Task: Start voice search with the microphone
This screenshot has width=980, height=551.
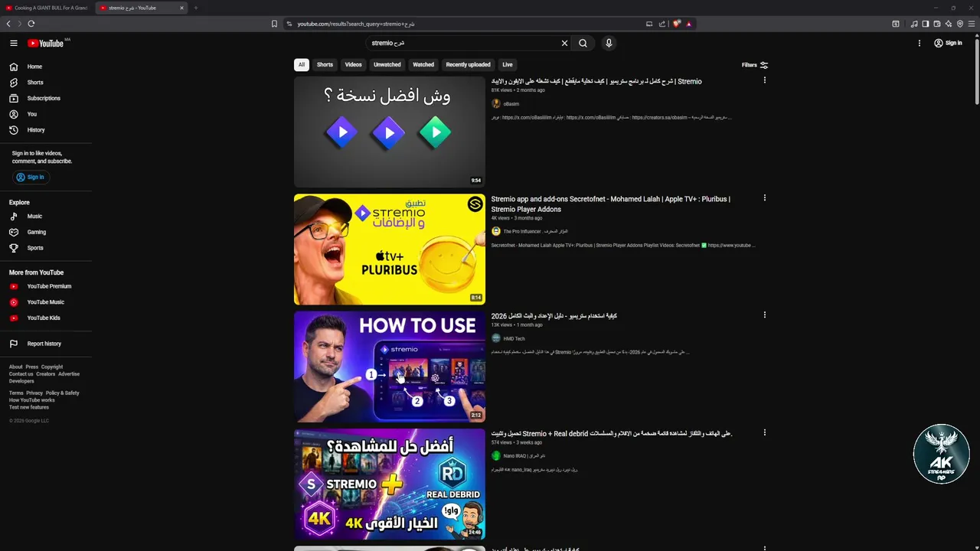Action: coord(609,43)
